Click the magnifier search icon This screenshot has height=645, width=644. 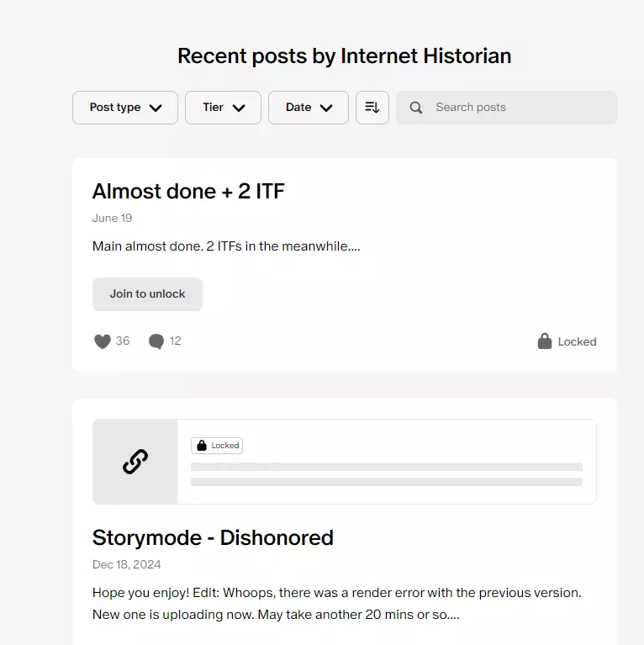point(416,108)
